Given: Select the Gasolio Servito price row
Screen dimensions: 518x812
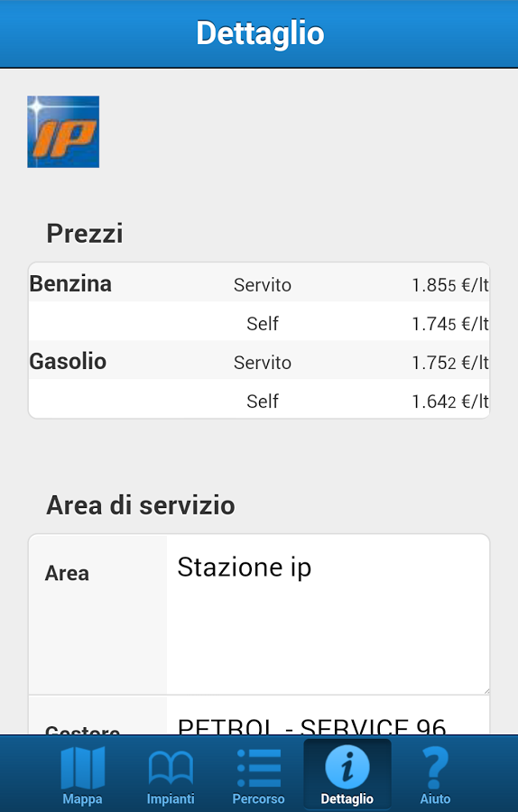Looking at the screenshot, I should pyautogui.click(x=259, y=360).
